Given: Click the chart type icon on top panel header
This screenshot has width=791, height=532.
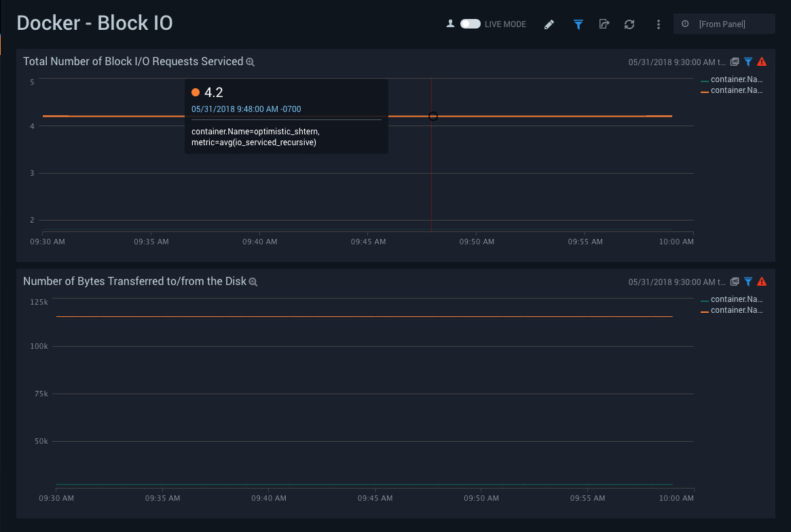Looking at the screenshot, I should coord(735,61).
